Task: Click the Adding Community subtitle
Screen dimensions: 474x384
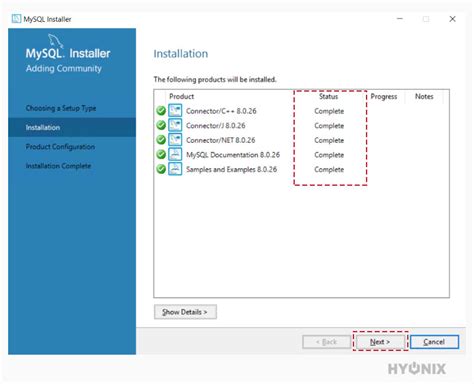Action: click(64, 69)
